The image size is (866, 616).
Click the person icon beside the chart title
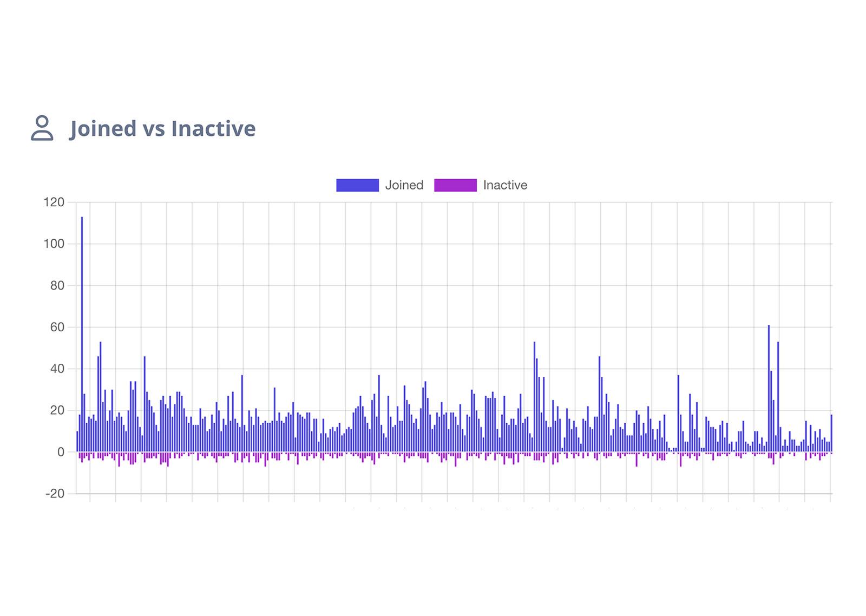click(43, 129)
